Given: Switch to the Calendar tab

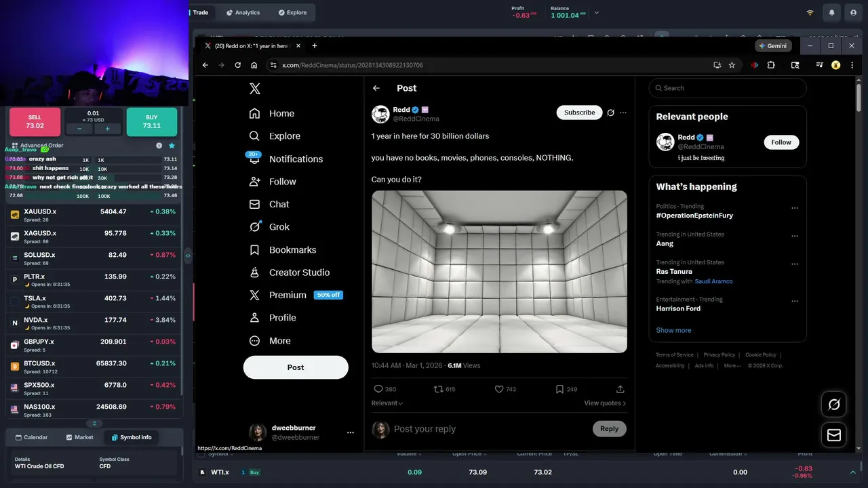Looking at the screenshot, I should pos(32,437).
